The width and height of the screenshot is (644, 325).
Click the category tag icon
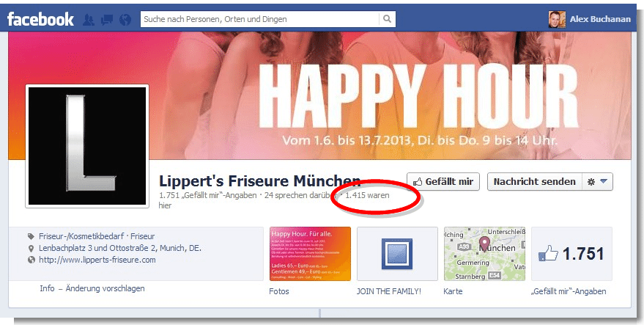(31, 236)
